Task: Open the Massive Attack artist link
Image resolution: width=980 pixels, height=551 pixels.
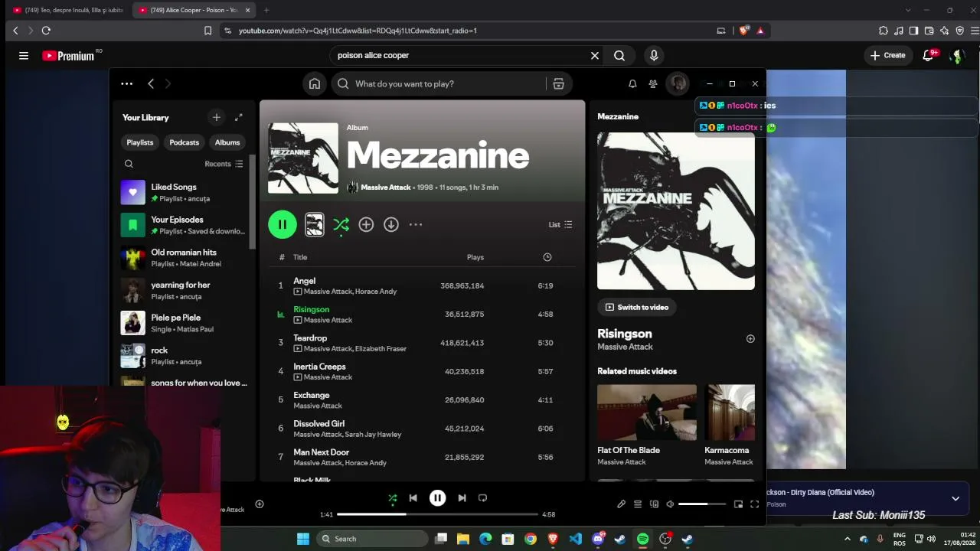Action: (386, 187)
